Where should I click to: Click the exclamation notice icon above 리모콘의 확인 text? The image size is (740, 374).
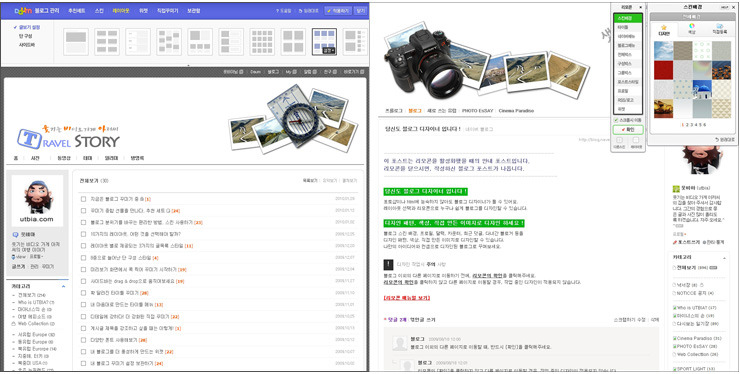click(388, 264)
